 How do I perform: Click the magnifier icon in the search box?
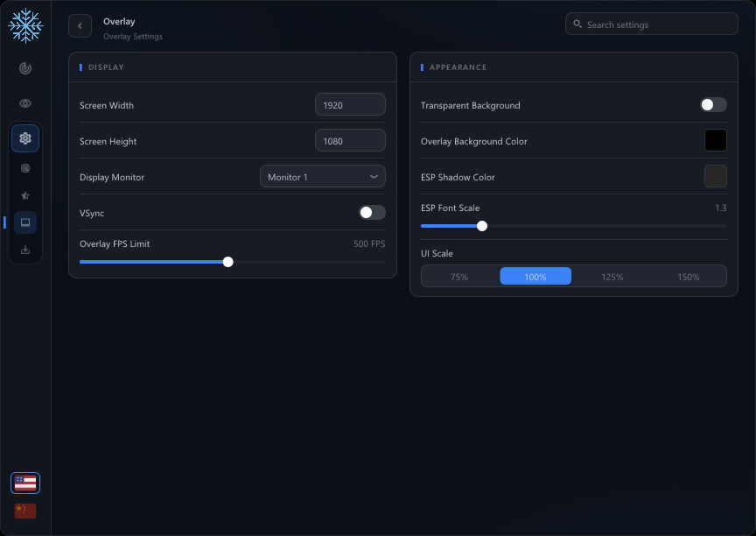click(x=577, y=25)
